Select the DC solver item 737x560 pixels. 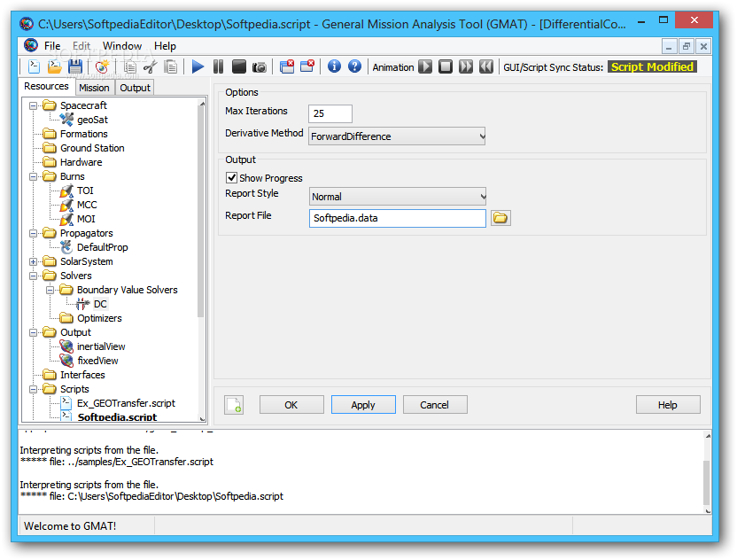click(99, 304)
